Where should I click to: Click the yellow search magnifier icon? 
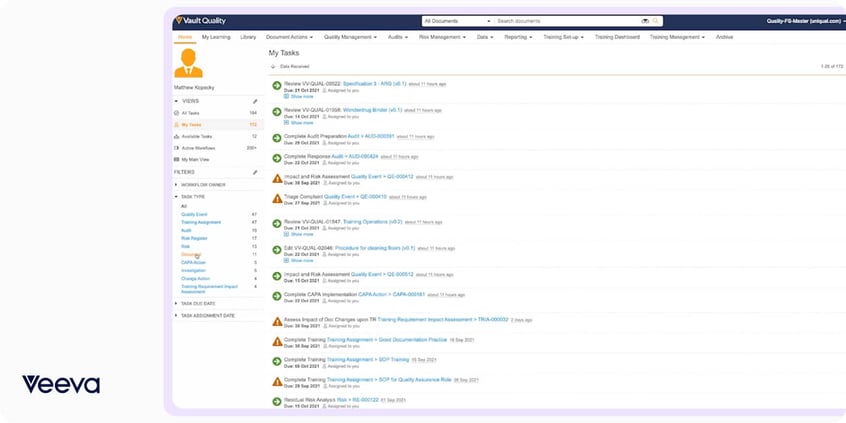[656, 21]
